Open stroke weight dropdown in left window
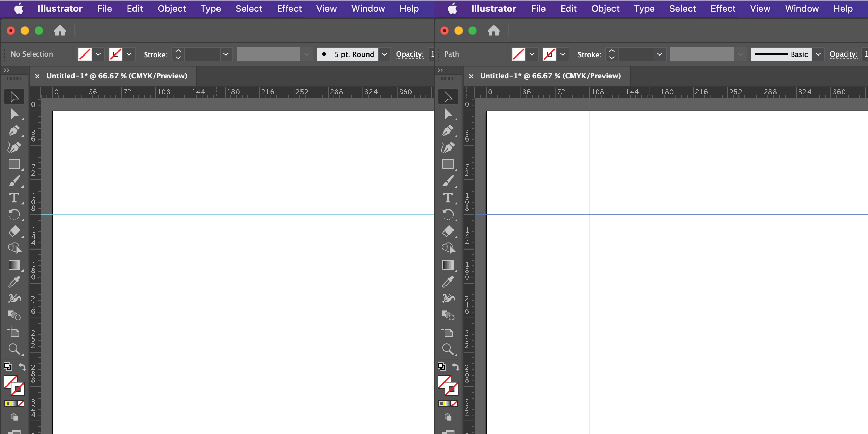The width and height of the screenshot is (868, 434). tap(226, 54)
